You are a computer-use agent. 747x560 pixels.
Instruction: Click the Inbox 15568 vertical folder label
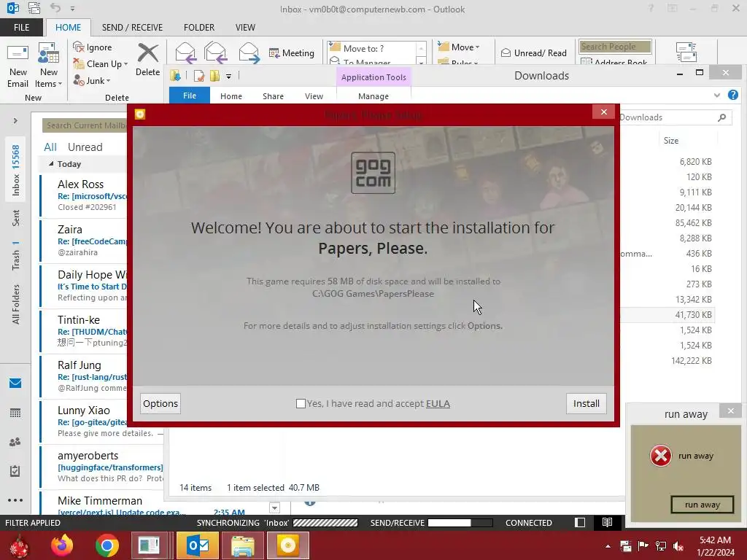(16, 170)
